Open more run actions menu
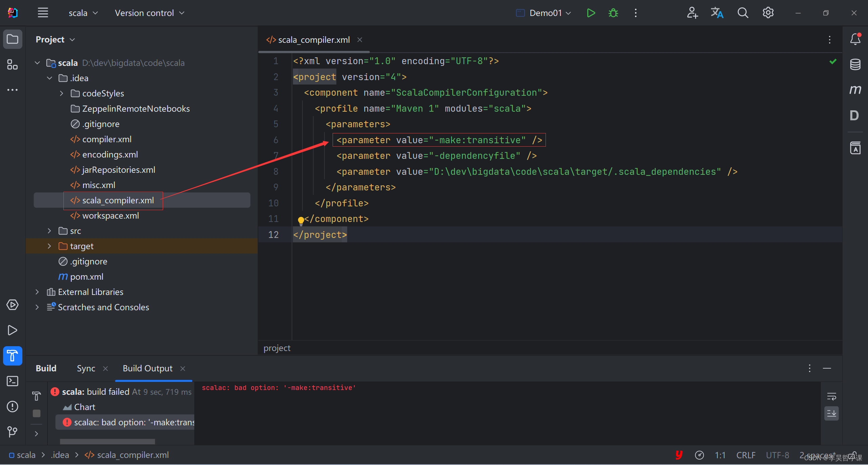 point(636,13)
